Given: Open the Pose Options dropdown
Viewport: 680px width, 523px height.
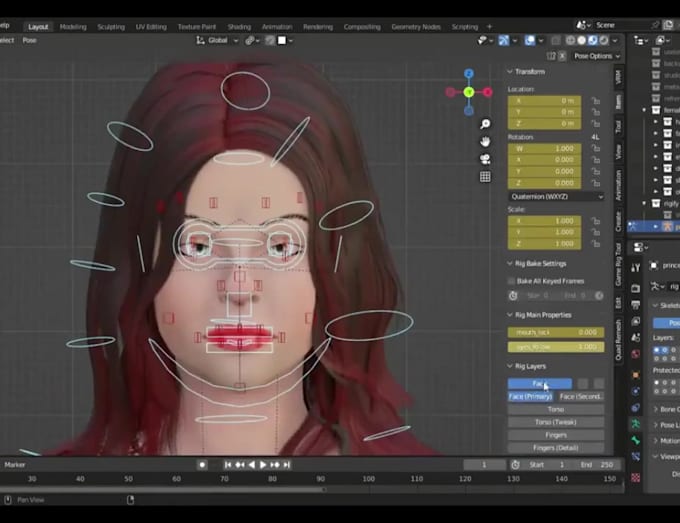Looking at the screenshot, I should coord(594,56).
